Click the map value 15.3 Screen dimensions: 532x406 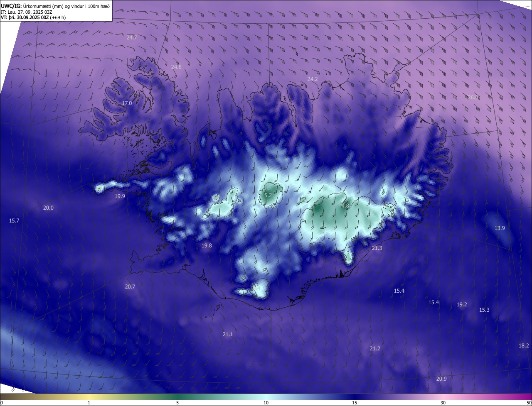484,310
